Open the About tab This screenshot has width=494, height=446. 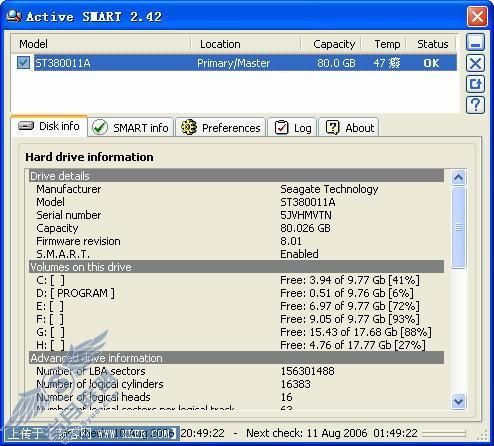pyautogui.click(x=349, y=128)
